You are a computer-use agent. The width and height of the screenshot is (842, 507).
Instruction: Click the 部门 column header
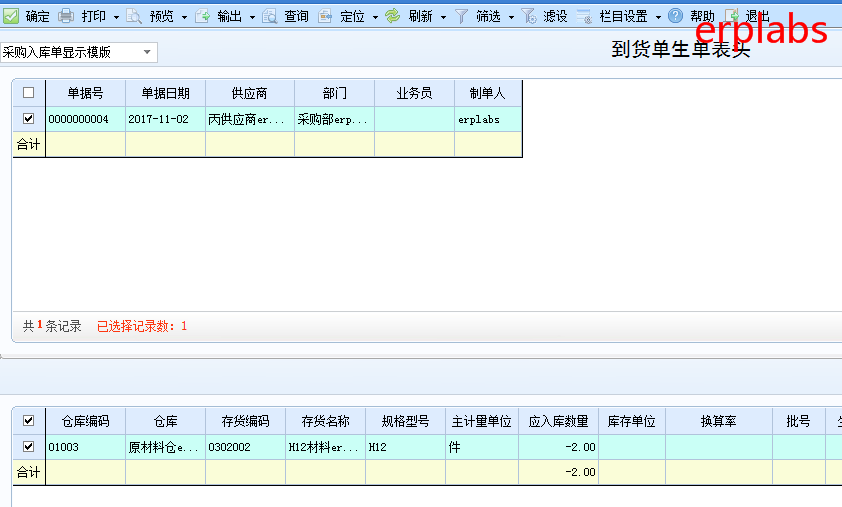coord(335,93)
